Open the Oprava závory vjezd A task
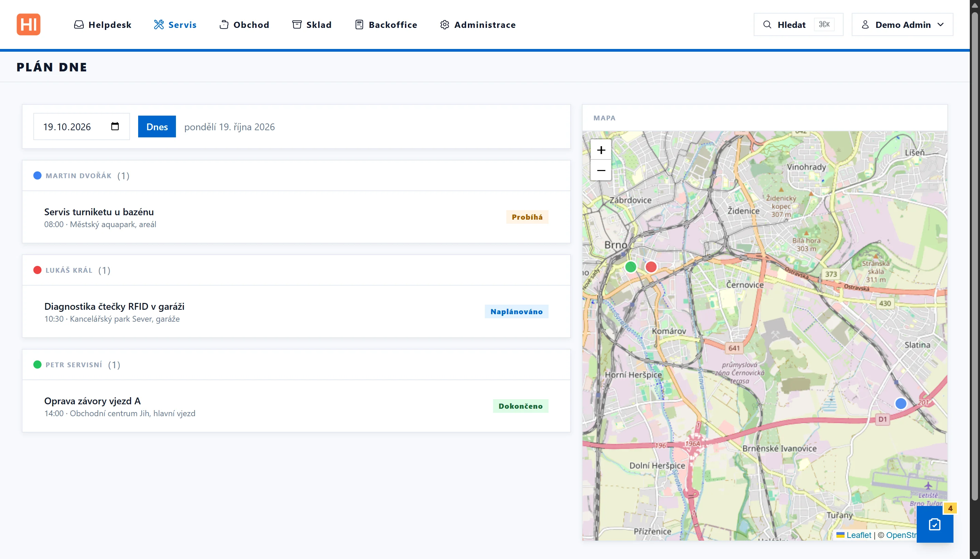 (x=296, y=406)
